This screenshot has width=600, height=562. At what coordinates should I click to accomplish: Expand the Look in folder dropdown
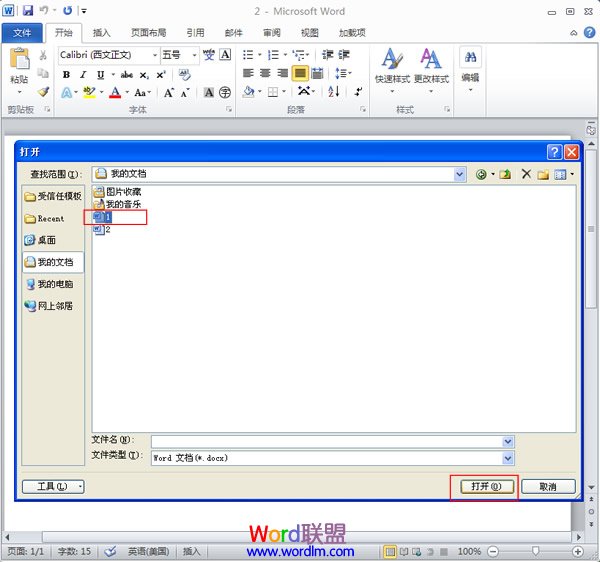coord(460,174)
